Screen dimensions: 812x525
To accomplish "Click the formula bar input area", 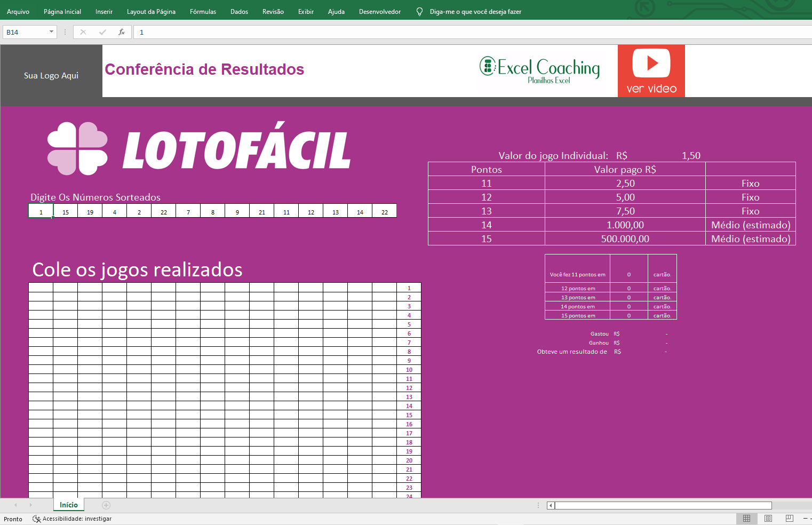I will (x=473, y=32).
